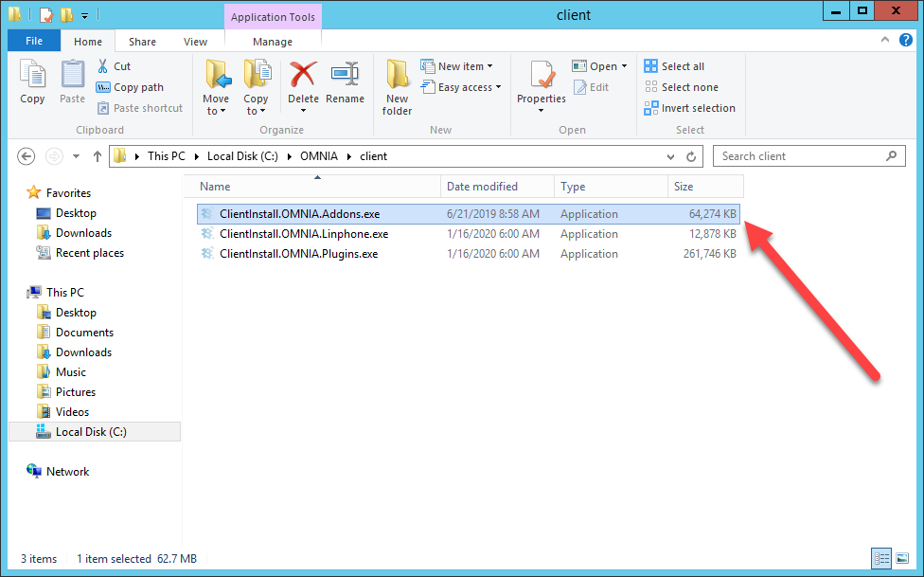Image resolution: width=924 pixels, height=577 pixels.
Task: Open the File tab
Action: pos(34,41)
